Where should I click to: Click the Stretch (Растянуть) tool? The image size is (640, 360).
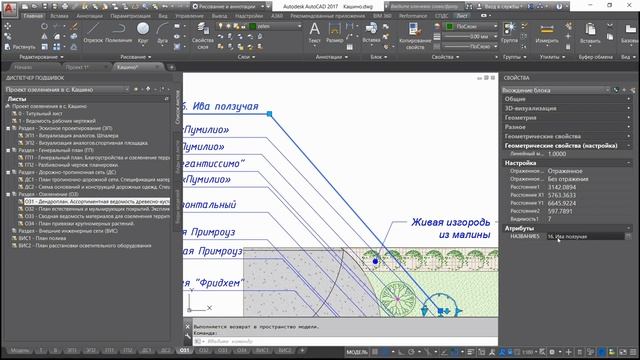(20, 47)
